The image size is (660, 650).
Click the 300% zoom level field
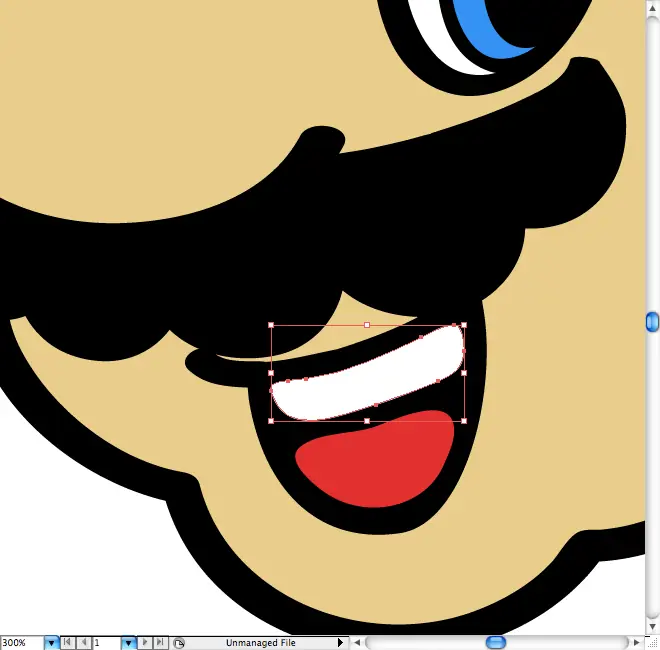(22, 643)
